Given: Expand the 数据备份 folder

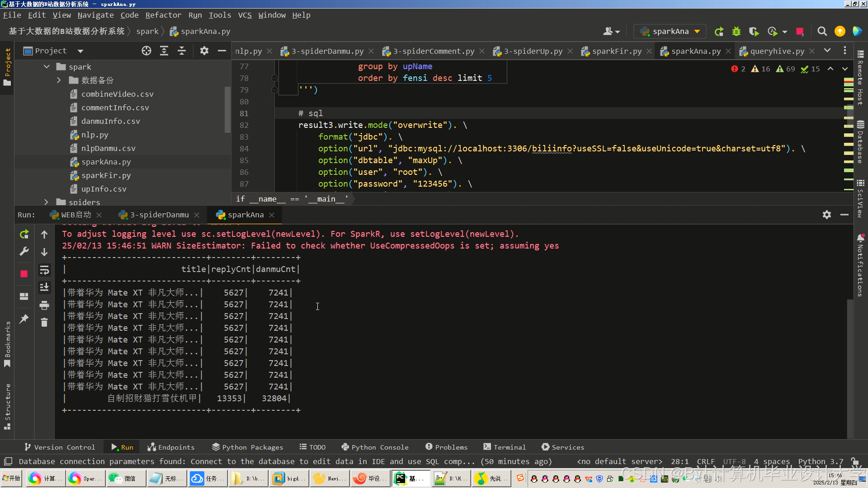Looking at the screenshot, I should (59, 80).
